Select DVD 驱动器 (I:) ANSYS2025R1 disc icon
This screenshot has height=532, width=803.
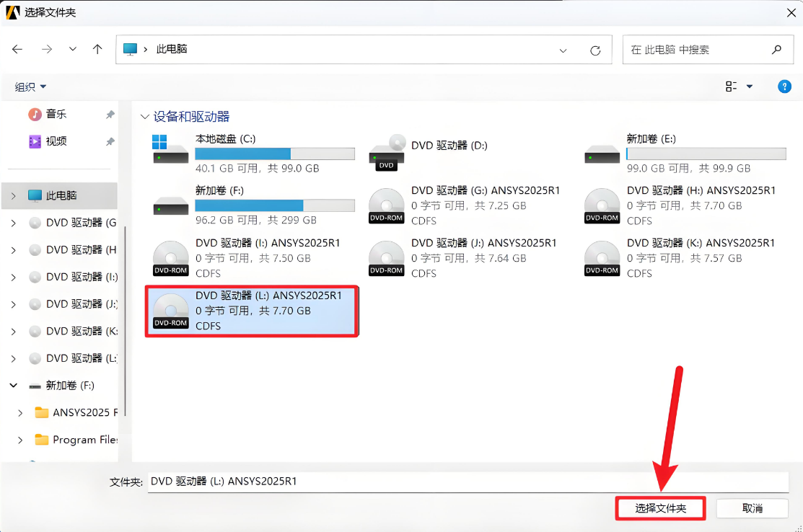coord(170,258)
